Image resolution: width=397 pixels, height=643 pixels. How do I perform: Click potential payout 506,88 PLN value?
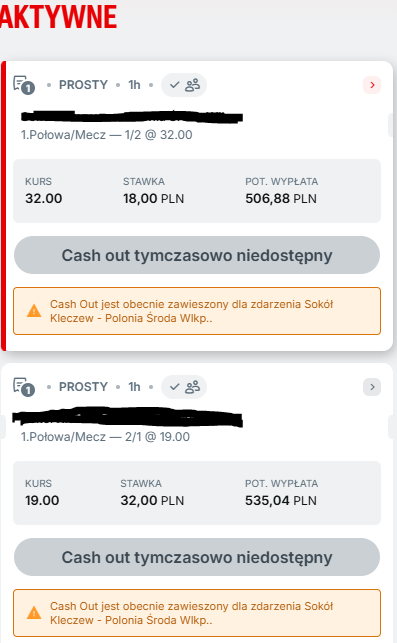[281, 199]
